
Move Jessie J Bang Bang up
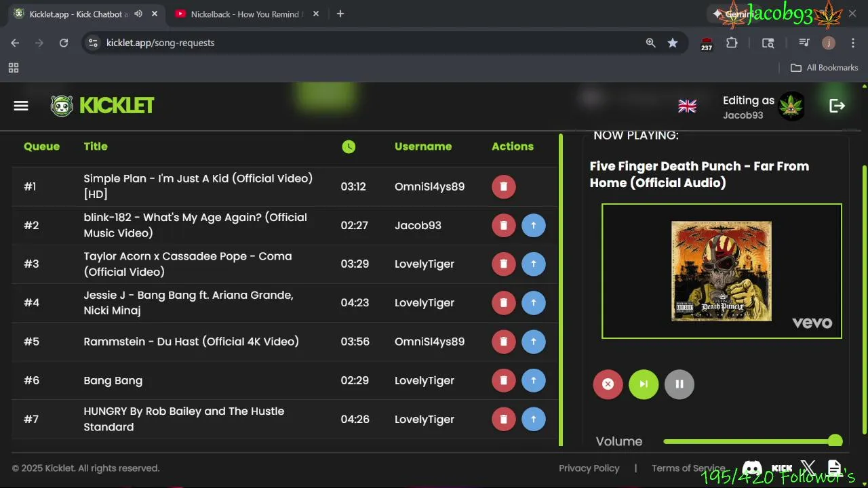tap(534, 302)
